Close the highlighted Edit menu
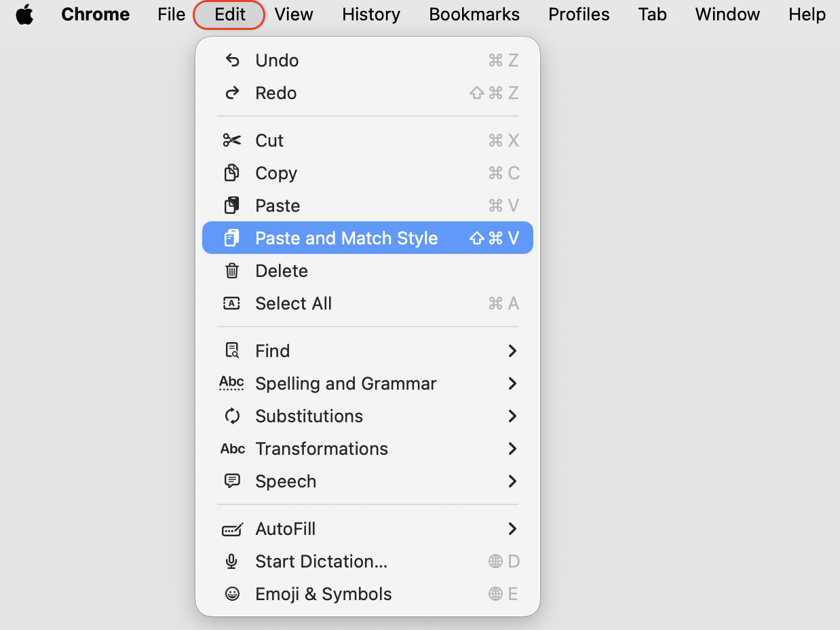The height and width of the screenshot is (630, 840). click(229, 14)
